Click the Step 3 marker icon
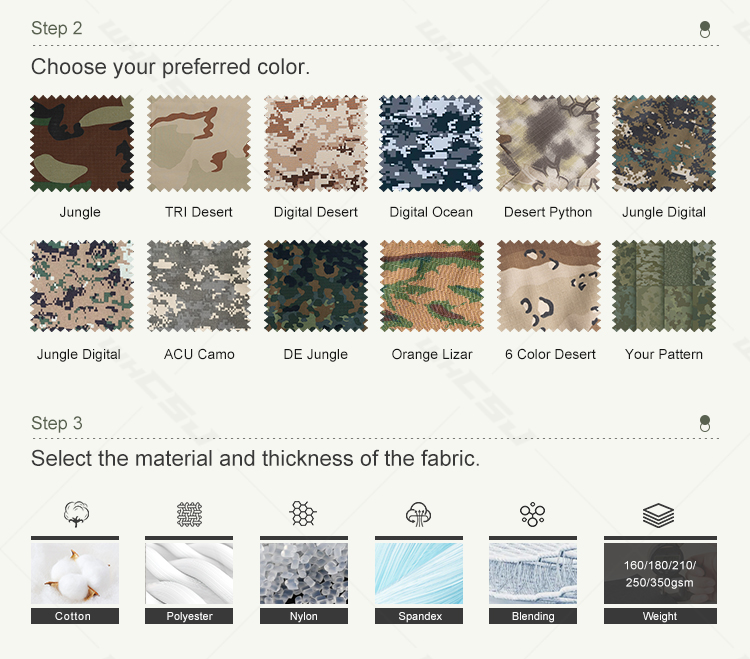 pyautogui.click(x=705, y=424)
